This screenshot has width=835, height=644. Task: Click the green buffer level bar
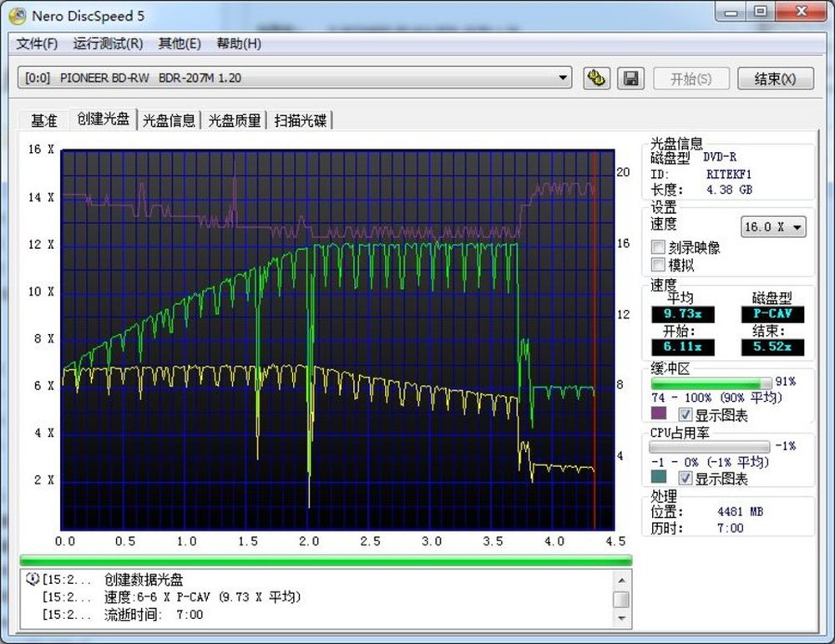click(711, 383)
